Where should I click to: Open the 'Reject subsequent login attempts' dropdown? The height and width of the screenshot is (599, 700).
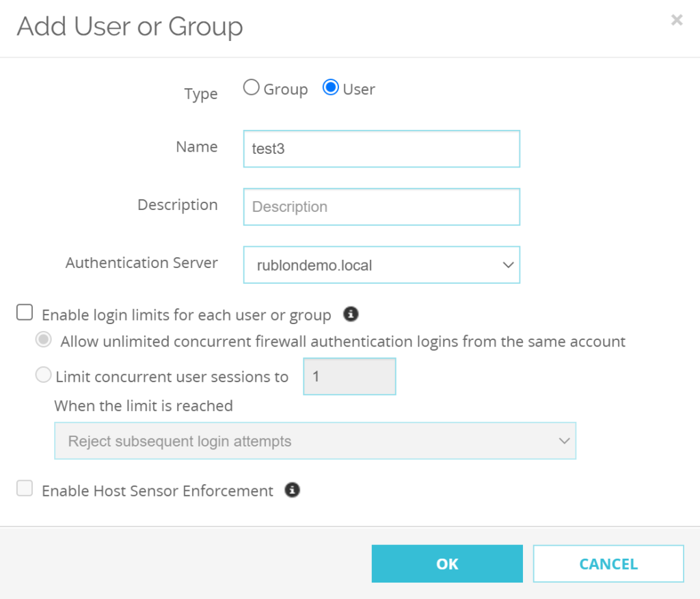[315, 440]
